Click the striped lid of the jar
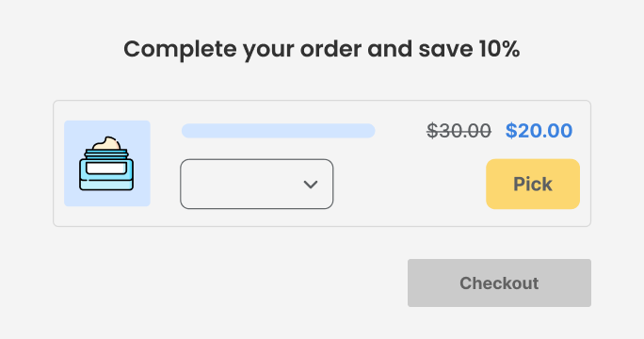 pyautogui.click(x=106, y=155)
